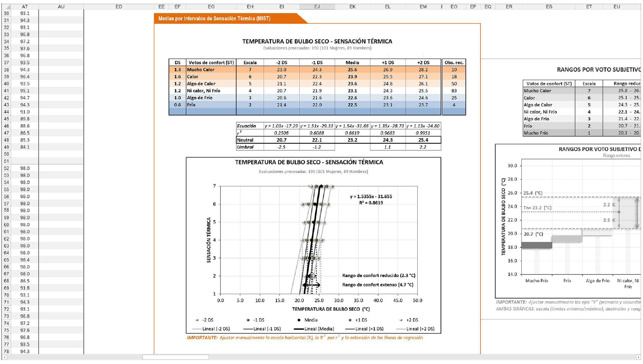This screenshot has height=364, width=643.
Task: Click the horizontal scrollbar left arrow
Action: point(5,357)
